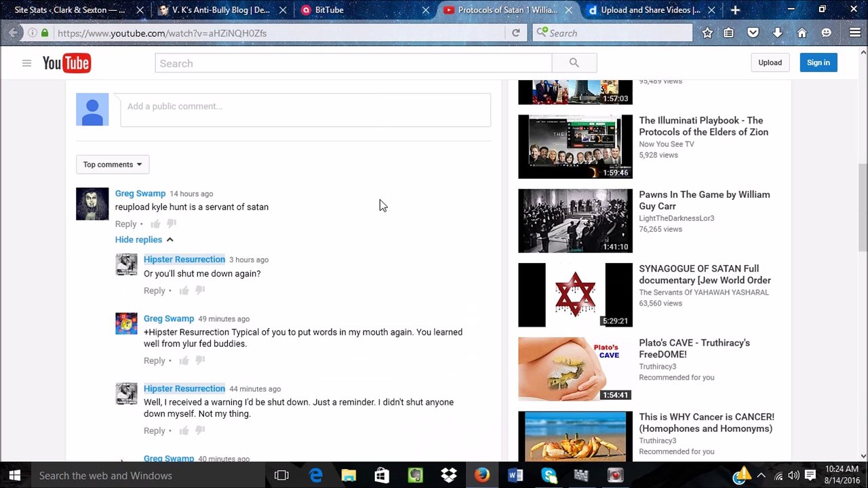Open the Action Center notification icon
The height and width of the screenshot is (488, 868).
[810, 475]
